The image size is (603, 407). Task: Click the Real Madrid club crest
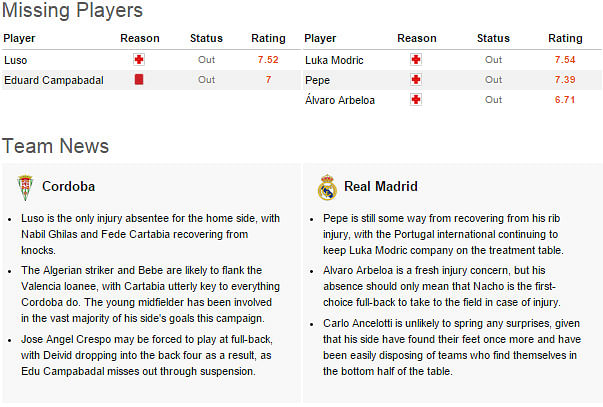(327, 187)
